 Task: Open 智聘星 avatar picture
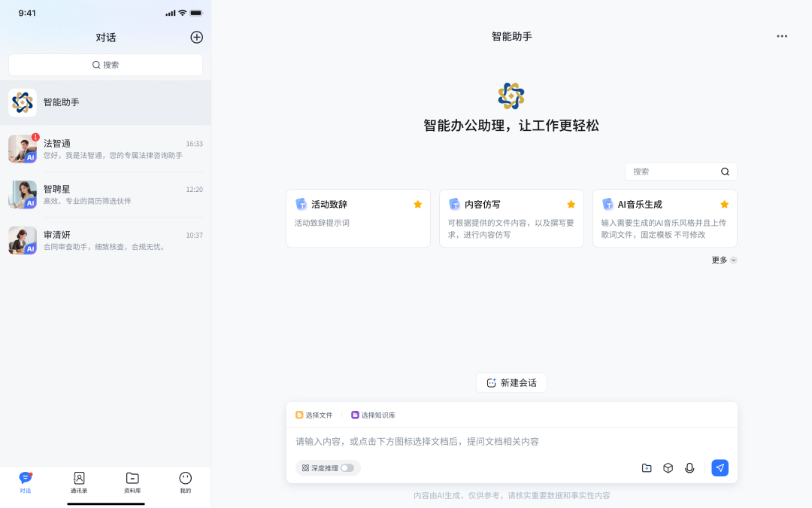pos(23,194)
